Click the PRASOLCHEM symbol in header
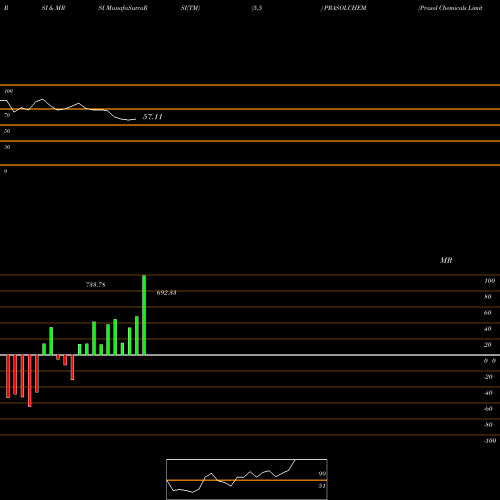The width and height of the screenshot is (500, 500). [345, 8]
